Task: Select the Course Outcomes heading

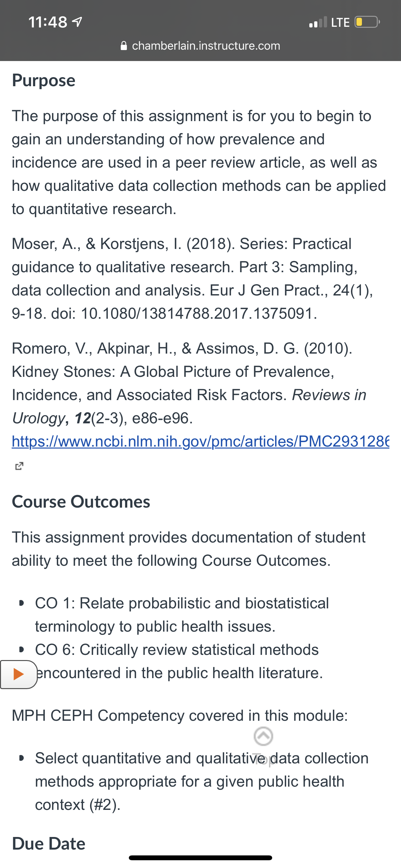Action: 81,501
